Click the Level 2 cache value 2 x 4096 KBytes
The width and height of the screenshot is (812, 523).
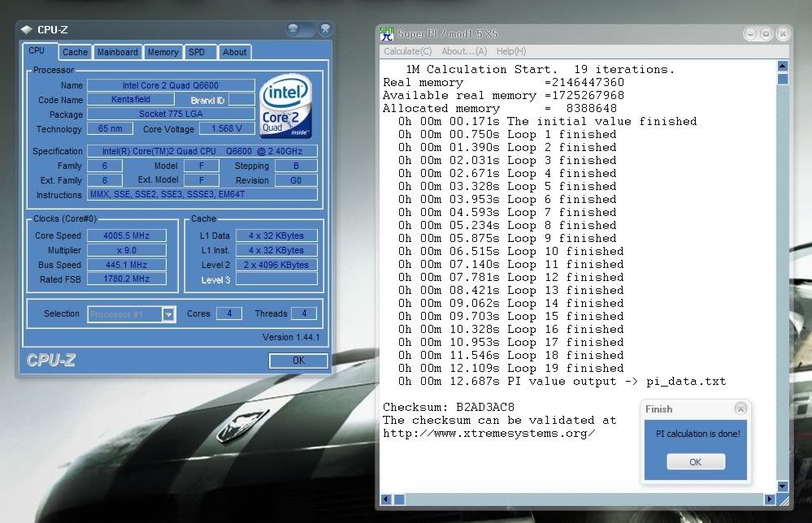coord(276,265)
